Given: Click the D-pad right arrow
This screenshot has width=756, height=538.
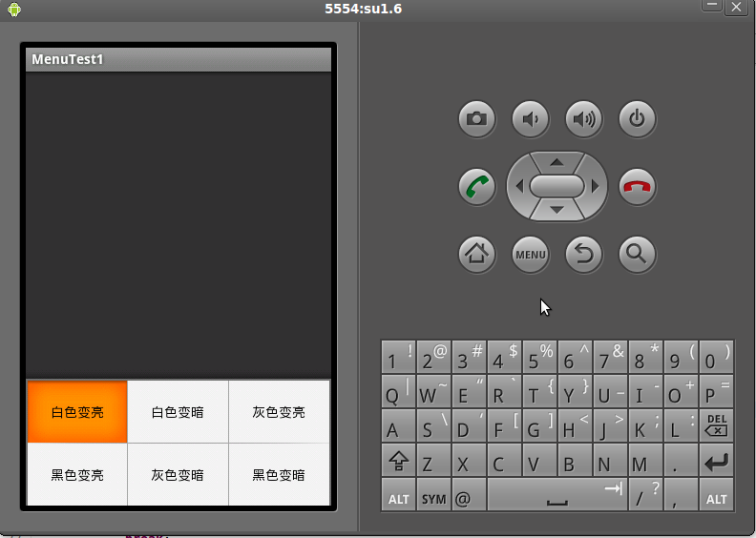Looking at the screenshot, I should point(595,186).
